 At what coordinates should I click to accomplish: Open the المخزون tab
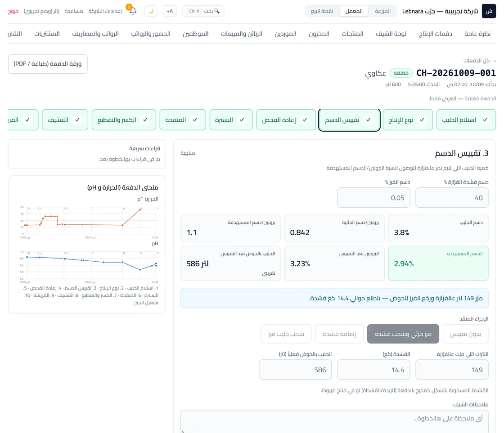(319, 34)
